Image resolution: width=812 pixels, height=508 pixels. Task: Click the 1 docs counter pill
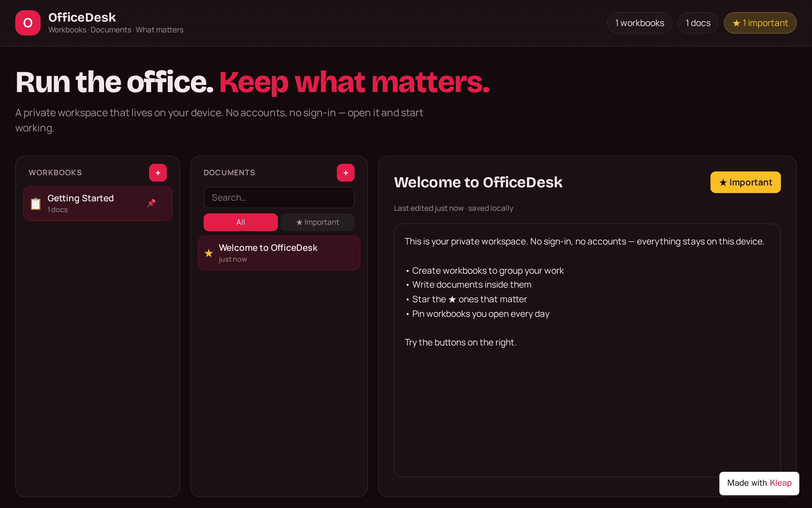point(698,23)
